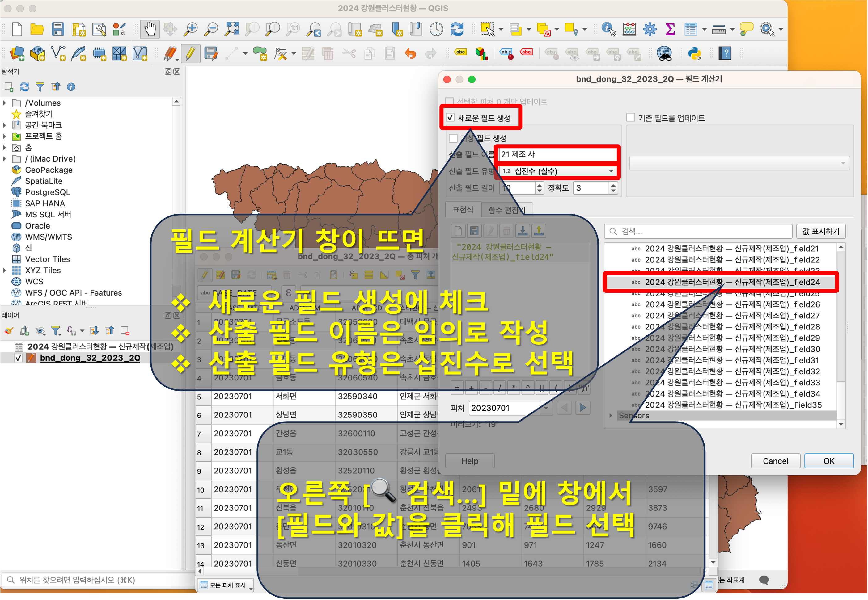Toggle visibility of bnd_dong_32_2023_2Q layer
The width and height of the screenshot is (868, 600).
tap(18, 358)
